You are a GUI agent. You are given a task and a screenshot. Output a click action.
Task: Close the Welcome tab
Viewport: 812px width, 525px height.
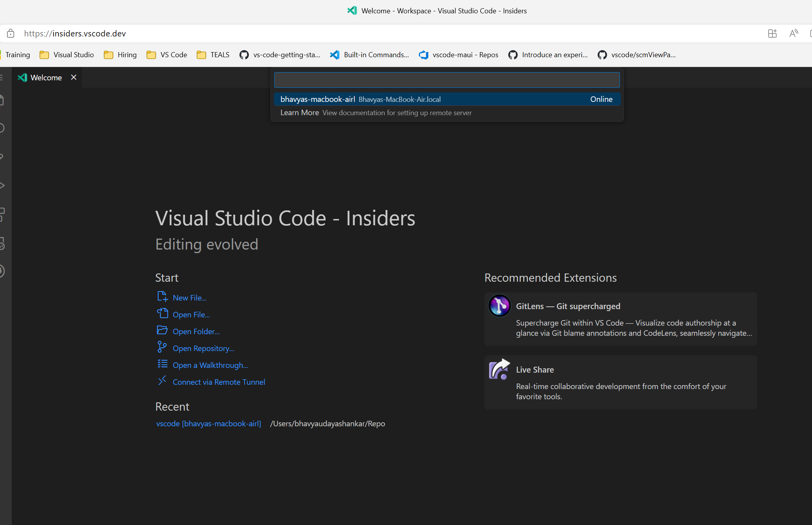(73, 77)
